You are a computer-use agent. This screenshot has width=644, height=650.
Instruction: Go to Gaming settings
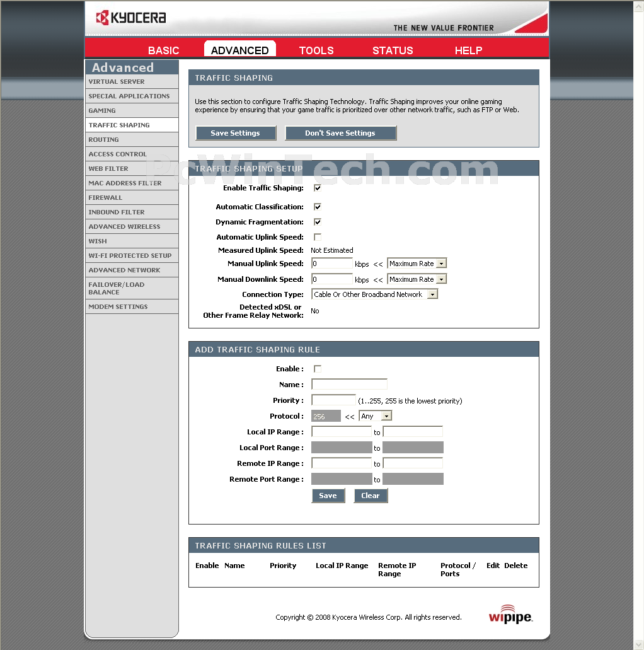[132, 111]
